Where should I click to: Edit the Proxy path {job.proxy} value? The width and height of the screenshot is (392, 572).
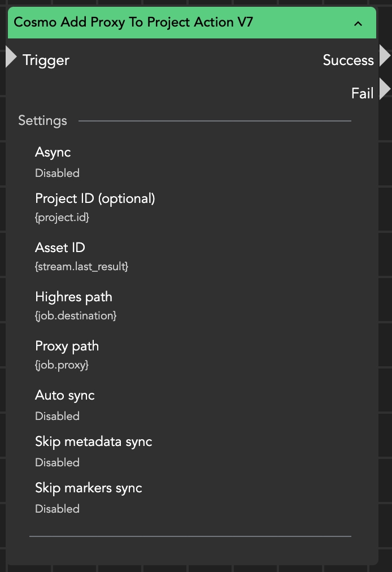62,365
